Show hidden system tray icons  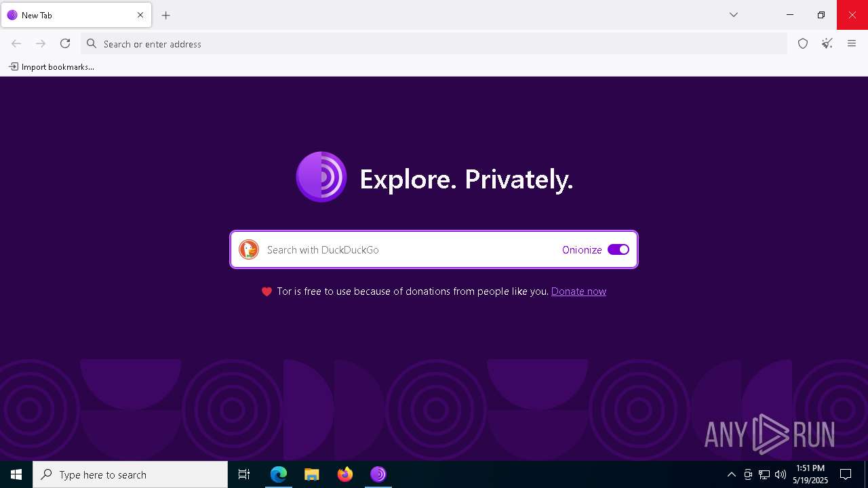tap(731, 474)
